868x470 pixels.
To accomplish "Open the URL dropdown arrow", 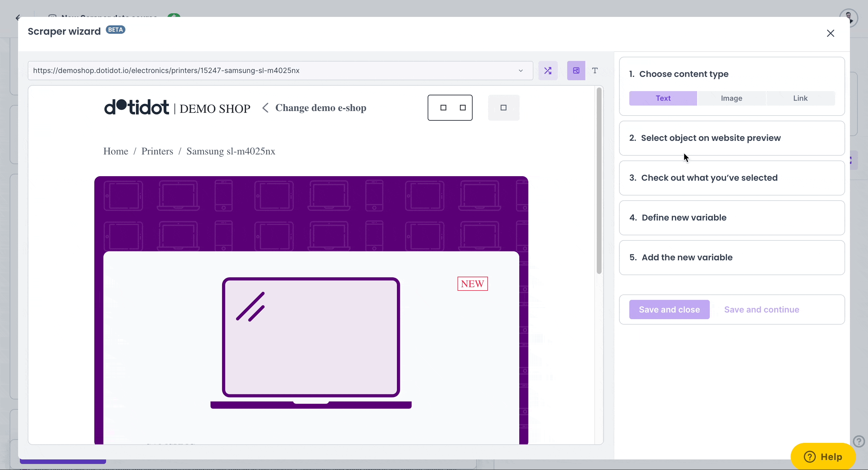I will click(x=520, y=71).
